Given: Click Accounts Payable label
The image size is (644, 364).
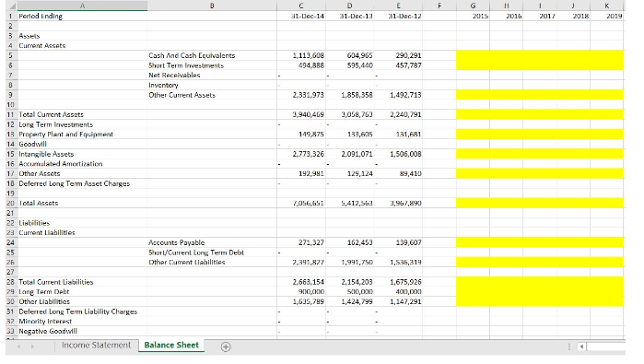Looking at the screenshot, I should tap(177, 242).
